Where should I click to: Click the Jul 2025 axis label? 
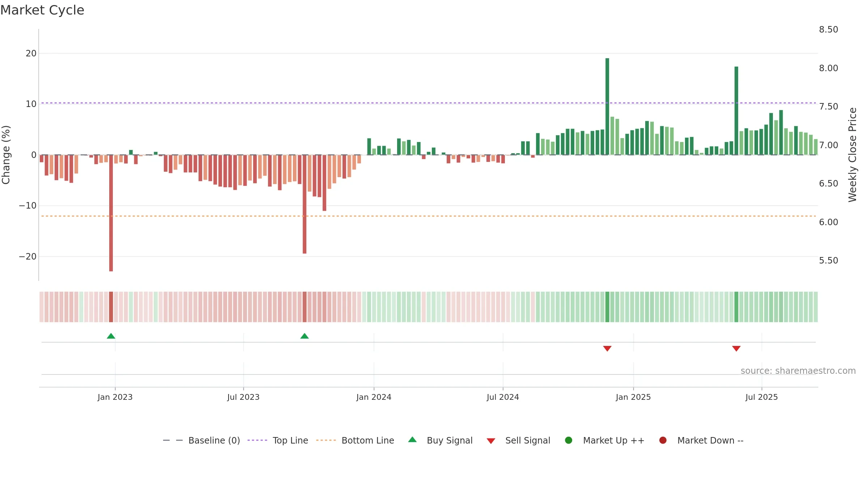click(762, 397)
